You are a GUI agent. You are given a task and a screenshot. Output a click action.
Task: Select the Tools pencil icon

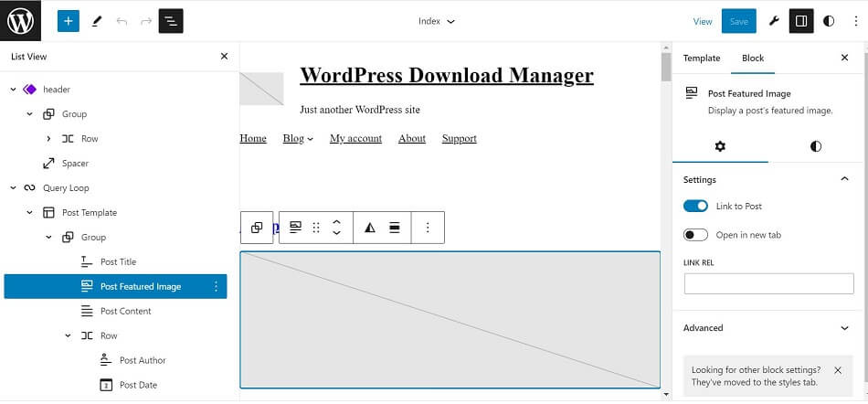click(97, 21)
